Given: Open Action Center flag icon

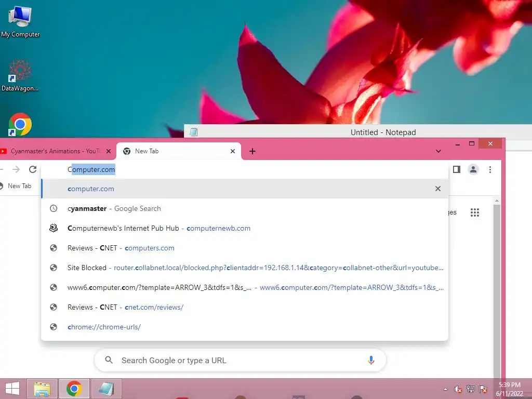Looking at the screenshot, I should 483,389.
